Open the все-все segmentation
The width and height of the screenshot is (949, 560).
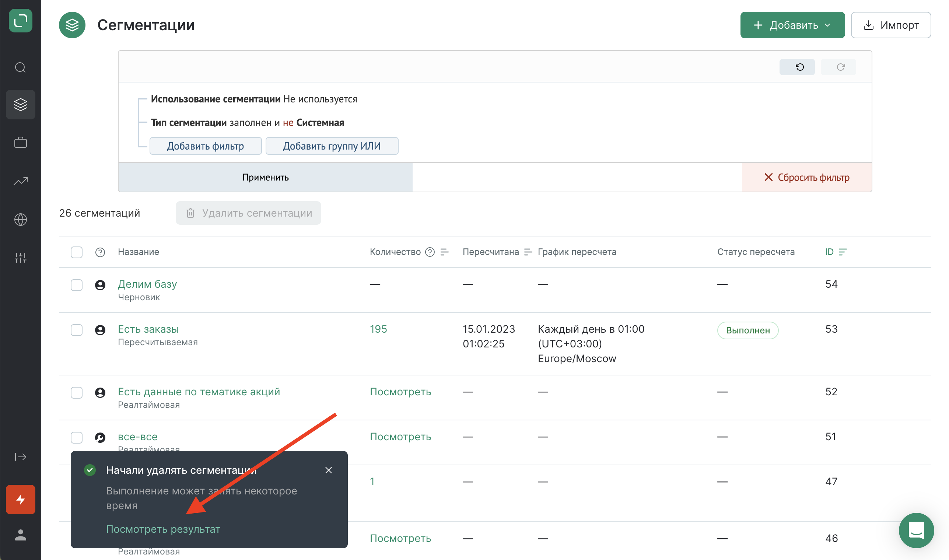[x=138, y=437]
